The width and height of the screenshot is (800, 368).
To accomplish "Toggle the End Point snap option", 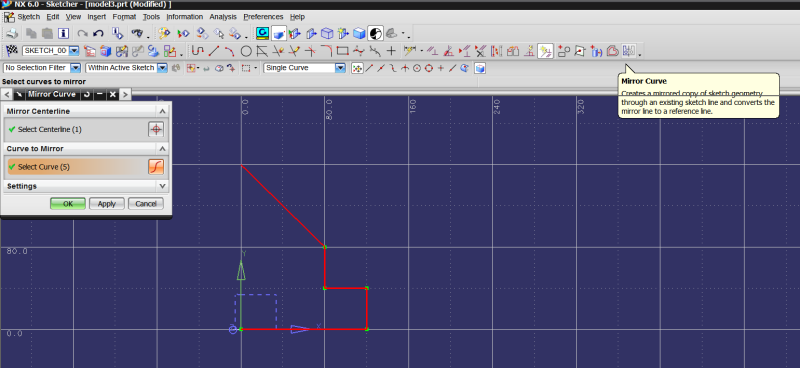I will (369, 68).
